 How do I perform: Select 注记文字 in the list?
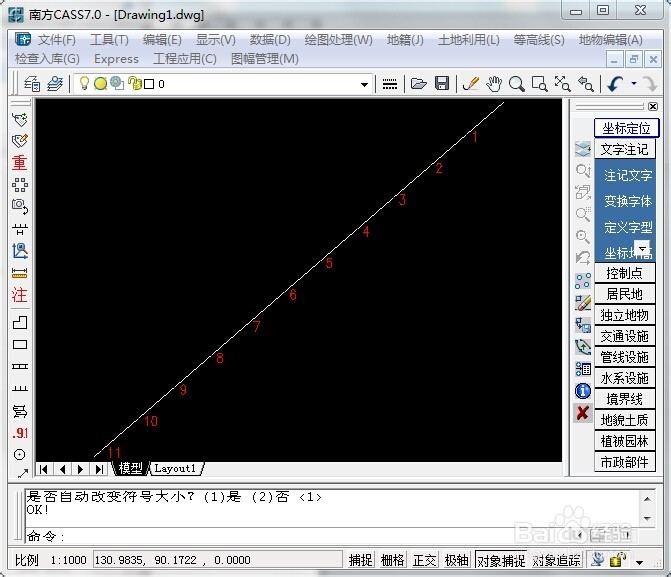[x=628, y=175]
